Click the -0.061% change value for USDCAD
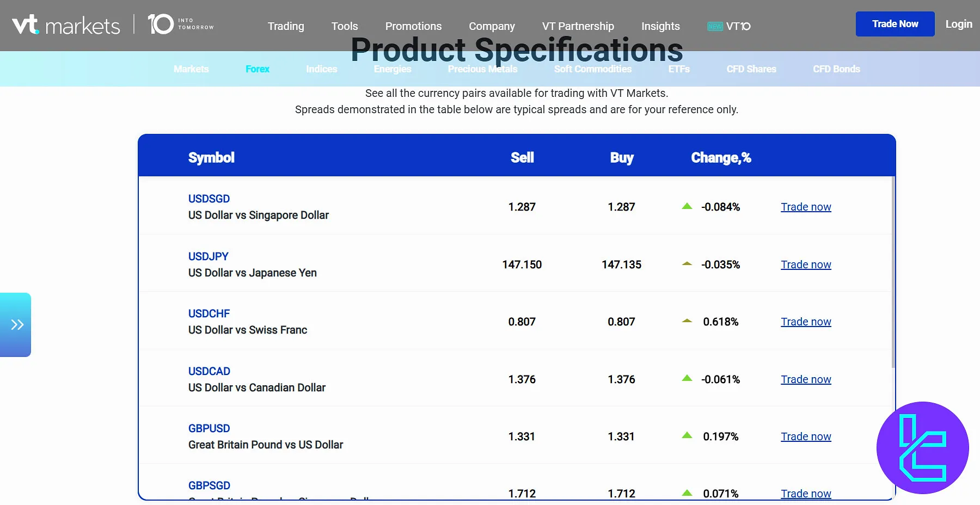The image size is (980, 505). (x=721, y=379)
